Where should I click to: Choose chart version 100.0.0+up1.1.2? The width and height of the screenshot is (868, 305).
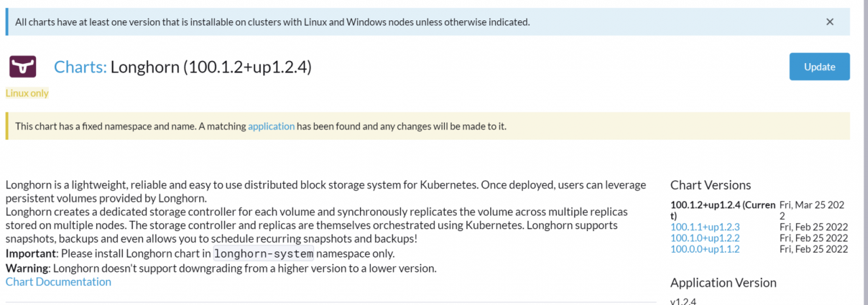coord(705,249)
